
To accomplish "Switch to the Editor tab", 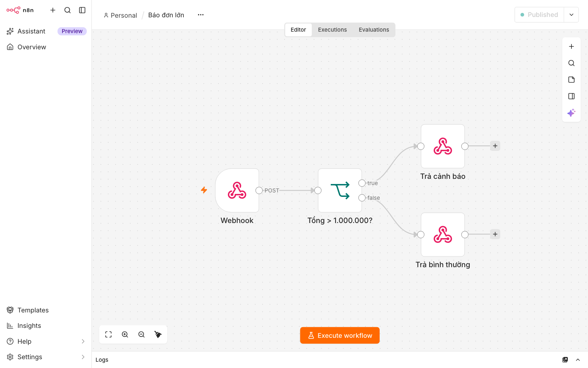I will [x=298, y=30].
